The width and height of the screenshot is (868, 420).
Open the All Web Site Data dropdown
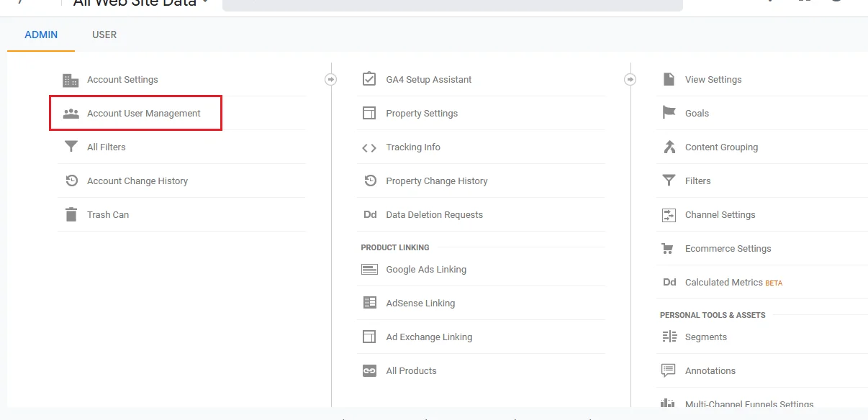pos(141,3)
